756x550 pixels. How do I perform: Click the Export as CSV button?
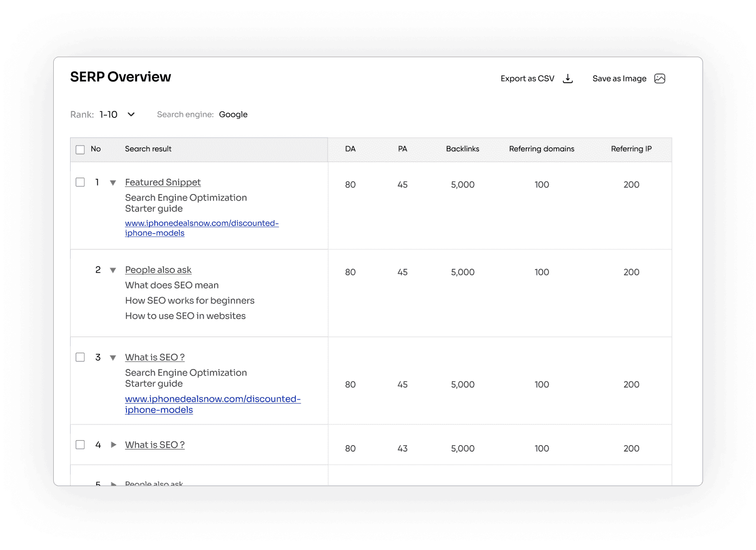pos(527,78)
